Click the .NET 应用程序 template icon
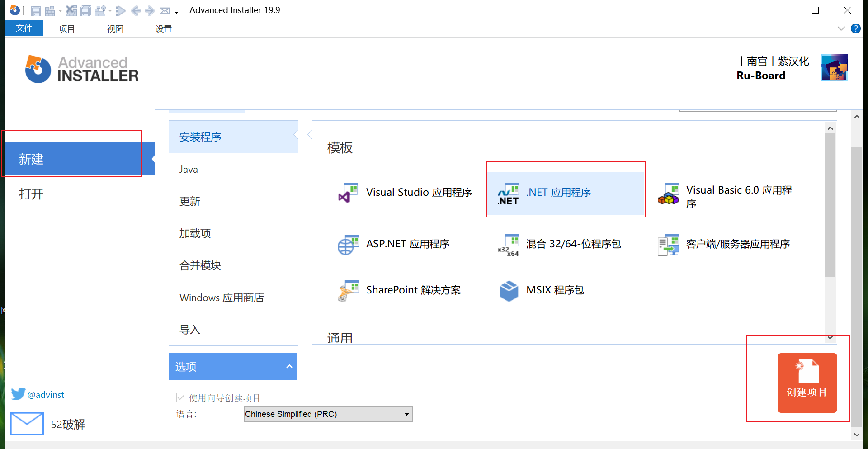 pyautogui.click(x=508, y=194)
